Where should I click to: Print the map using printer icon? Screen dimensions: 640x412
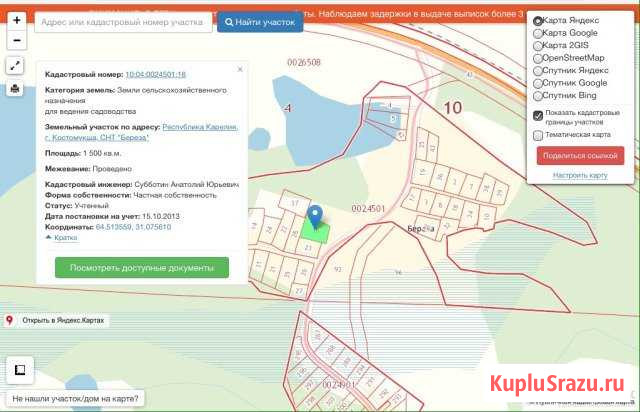(15, 88)
